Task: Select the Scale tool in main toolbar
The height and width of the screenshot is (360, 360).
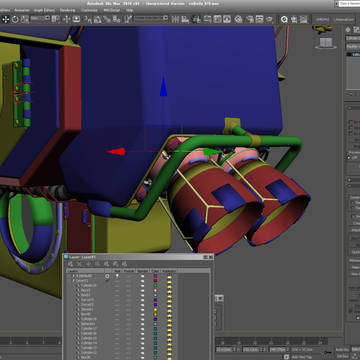Action: click(x=24, y=19)
